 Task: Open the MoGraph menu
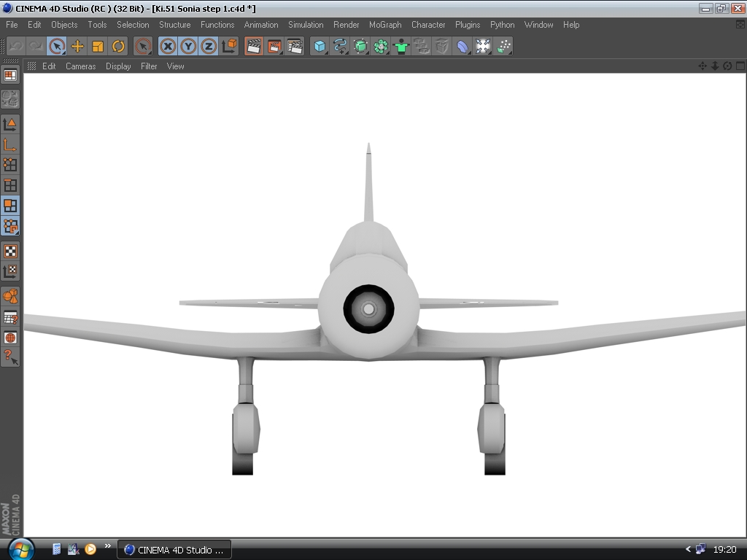click(x=385, y=25)
